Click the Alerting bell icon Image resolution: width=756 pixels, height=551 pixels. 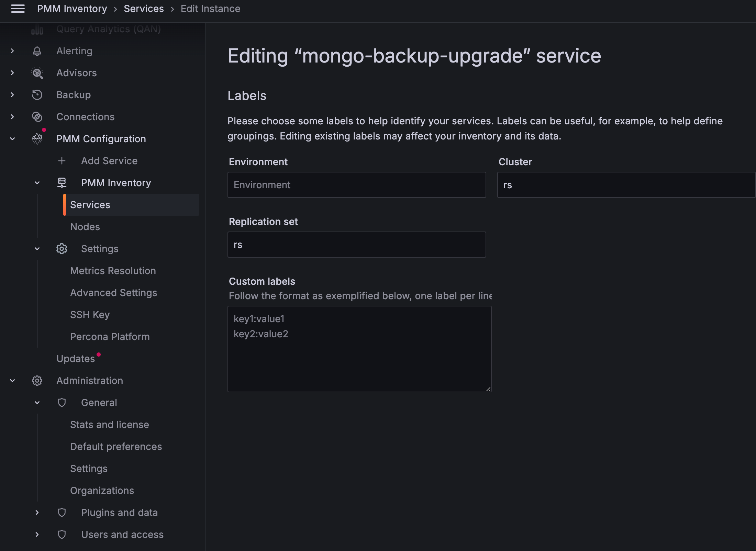click(x=37, y=51)
